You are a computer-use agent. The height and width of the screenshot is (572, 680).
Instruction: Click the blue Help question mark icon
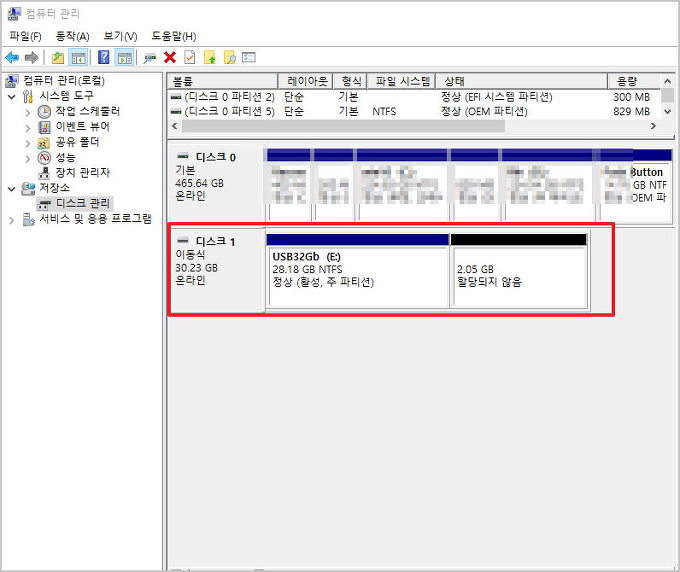click(103, 58)
